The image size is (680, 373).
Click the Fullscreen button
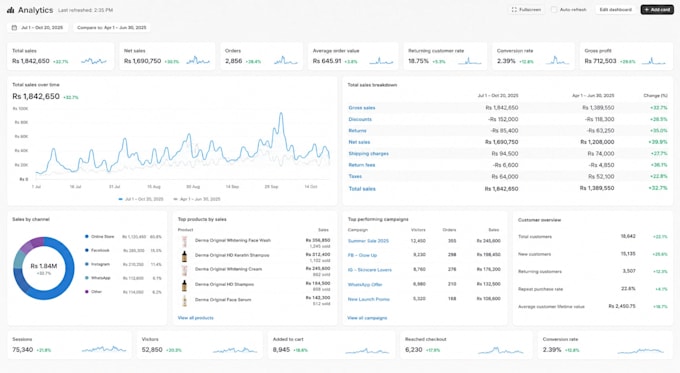(526, 10)
